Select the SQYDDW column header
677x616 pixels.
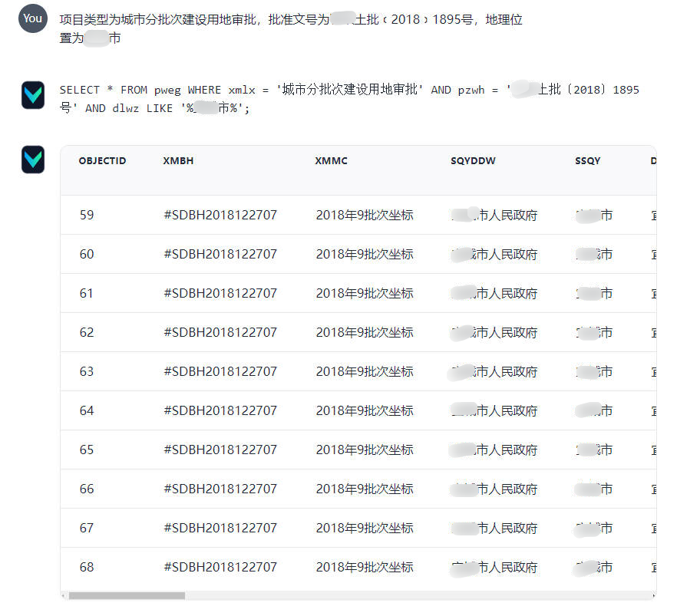tap(473, 161)
